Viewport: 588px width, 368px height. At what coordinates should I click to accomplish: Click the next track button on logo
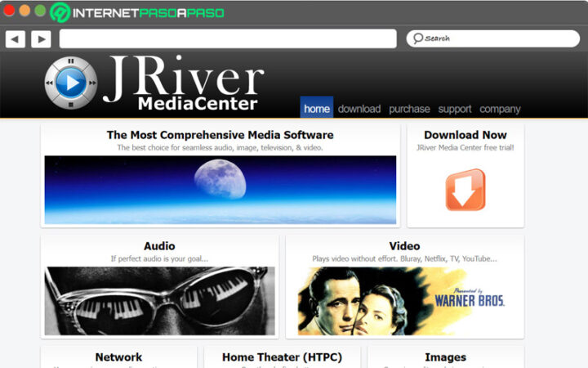click(x=92, y=83)
